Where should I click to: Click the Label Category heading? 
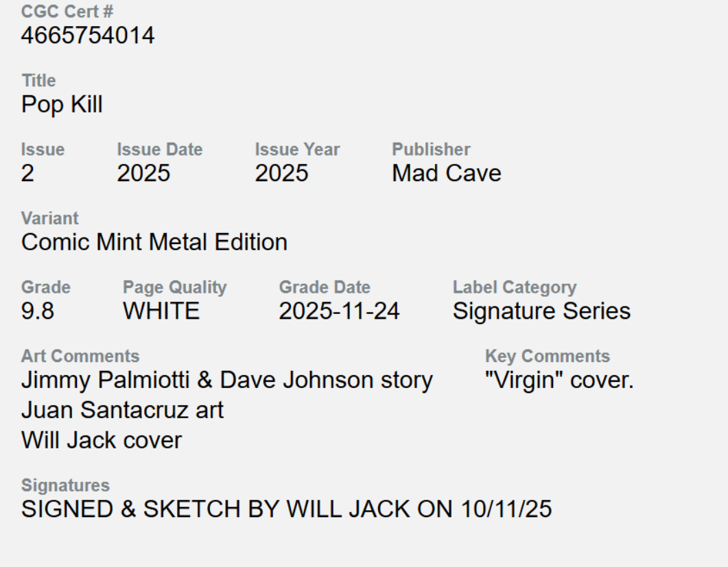click(515, 287)
